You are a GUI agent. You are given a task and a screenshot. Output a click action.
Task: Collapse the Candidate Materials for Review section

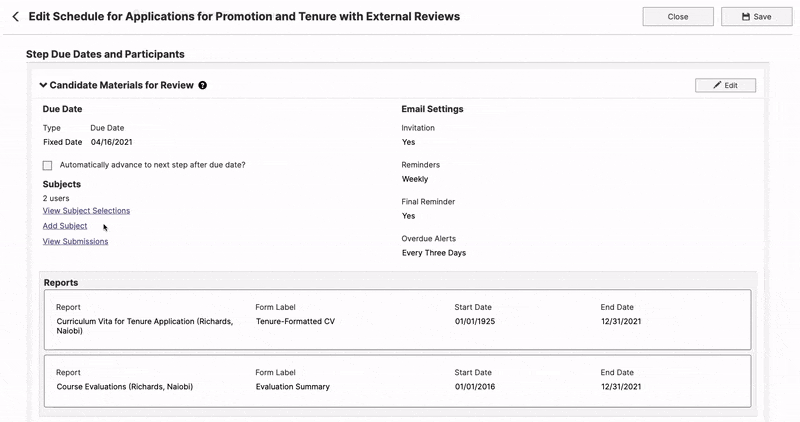coord(43,85)
